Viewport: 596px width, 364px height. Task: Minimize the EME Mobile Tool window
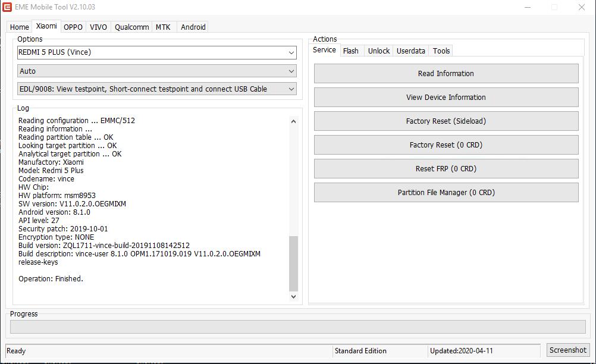click(528, 7)
